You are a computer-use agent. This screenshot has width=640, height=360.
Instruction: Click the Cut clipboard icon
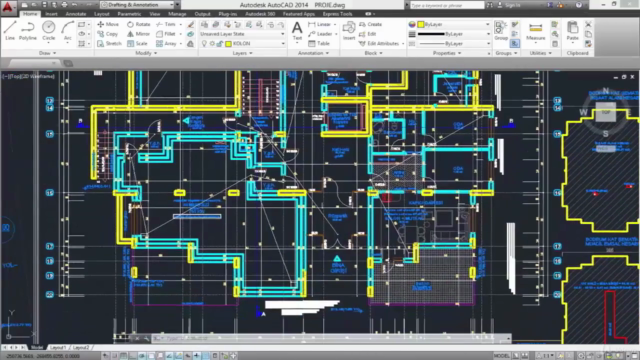point(588,24)
